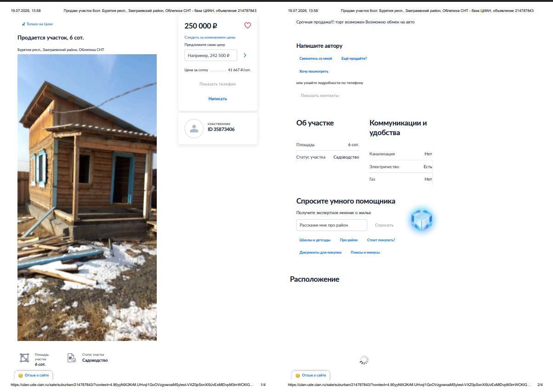Screen dimensions: 553x392
Task: Choose Стоит покупать? suggestion
Action: coord(381,240)
